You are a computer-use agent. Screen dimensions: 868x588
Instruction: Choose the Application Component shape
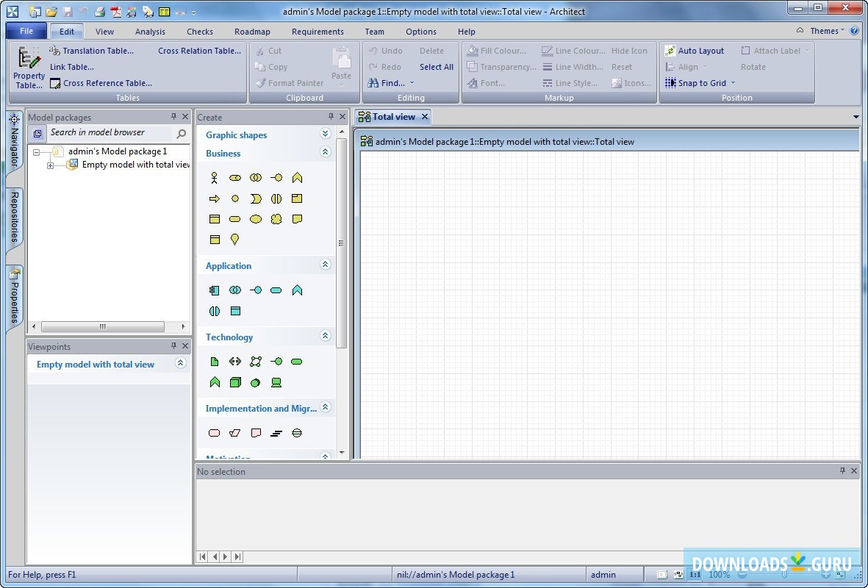(214, 290)
